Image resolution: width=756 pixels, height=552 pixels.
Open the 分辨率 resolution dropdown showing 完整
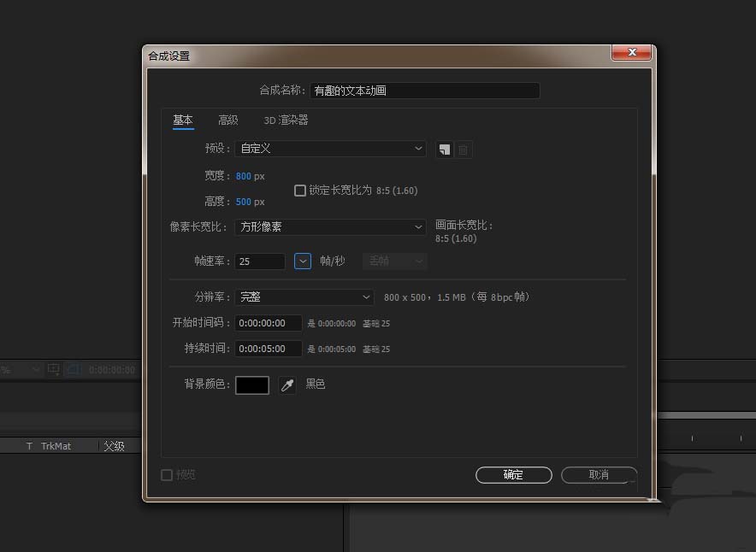[x=304, y=296]
